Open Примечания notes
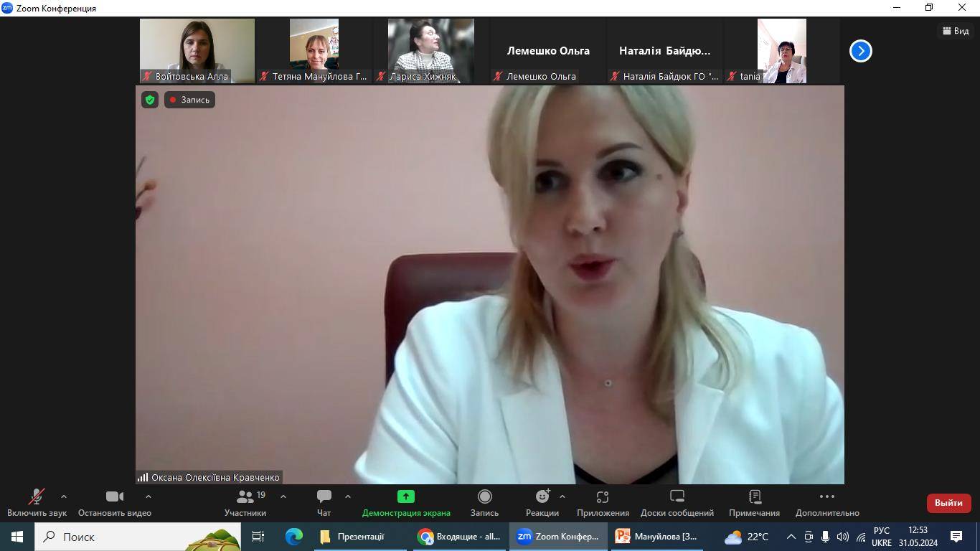980x551 pixels. [754, 503]
